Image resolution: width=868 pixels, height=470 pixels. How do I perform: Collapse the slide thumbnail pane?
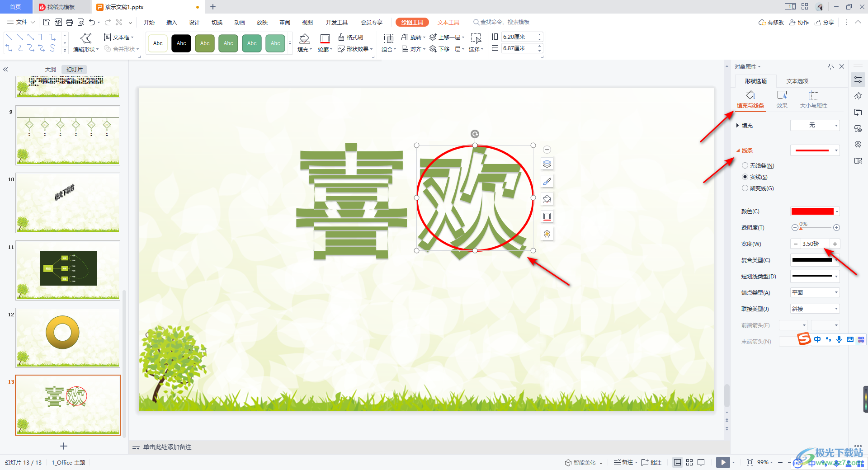tap(5, 70)
